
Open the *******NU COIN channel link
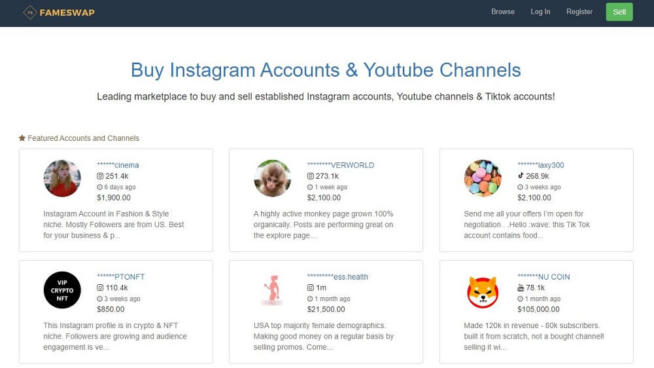coord(543,277)
